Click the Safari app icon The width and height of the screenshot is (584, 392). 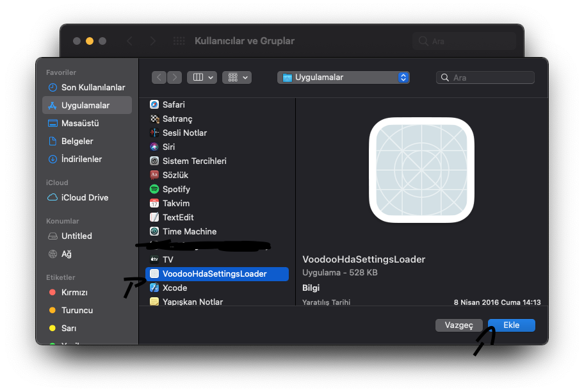(x=154, y=104)
